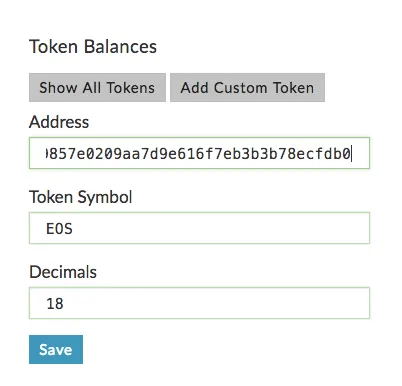
Task: Click the word Tokens on Show All button
Action: pyautogui.click(x=131, y=88)
